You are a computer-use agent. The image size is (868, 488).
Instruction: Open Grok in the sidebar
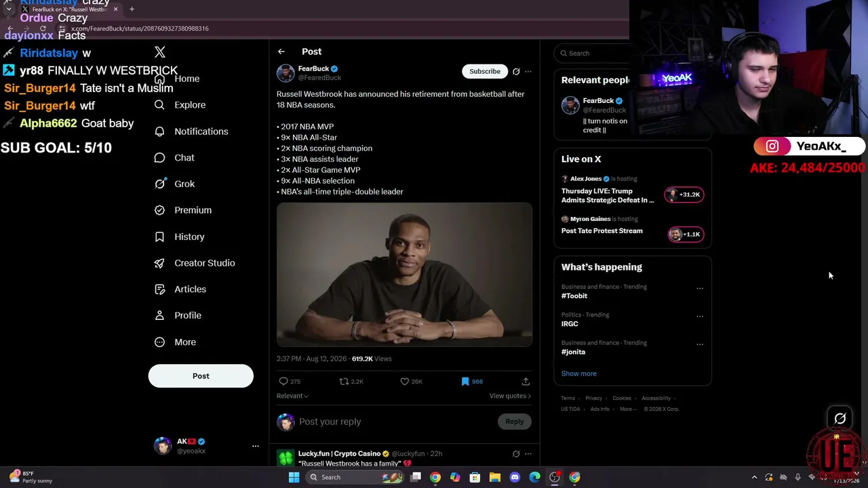[x=174, y=184]
